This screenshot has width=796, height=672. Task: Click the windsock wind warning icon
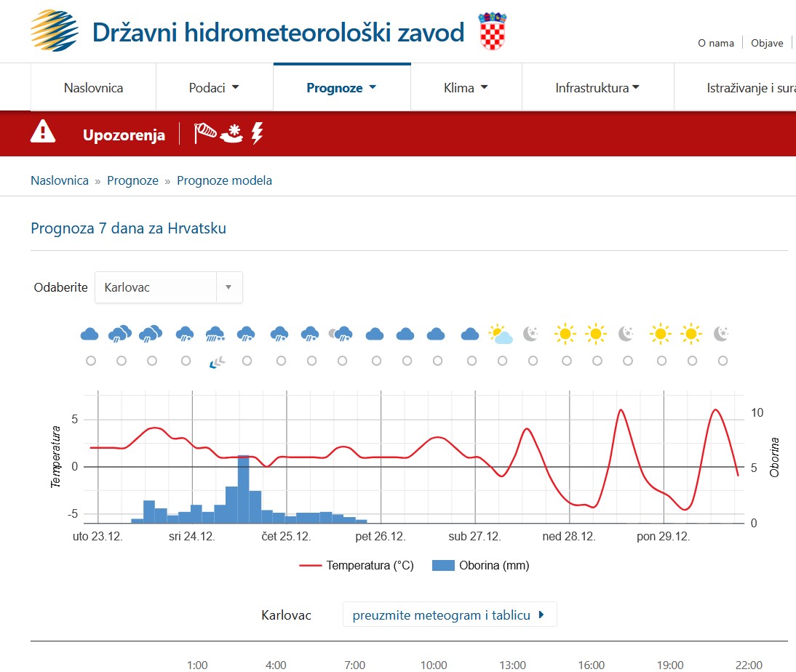[205, 133]
